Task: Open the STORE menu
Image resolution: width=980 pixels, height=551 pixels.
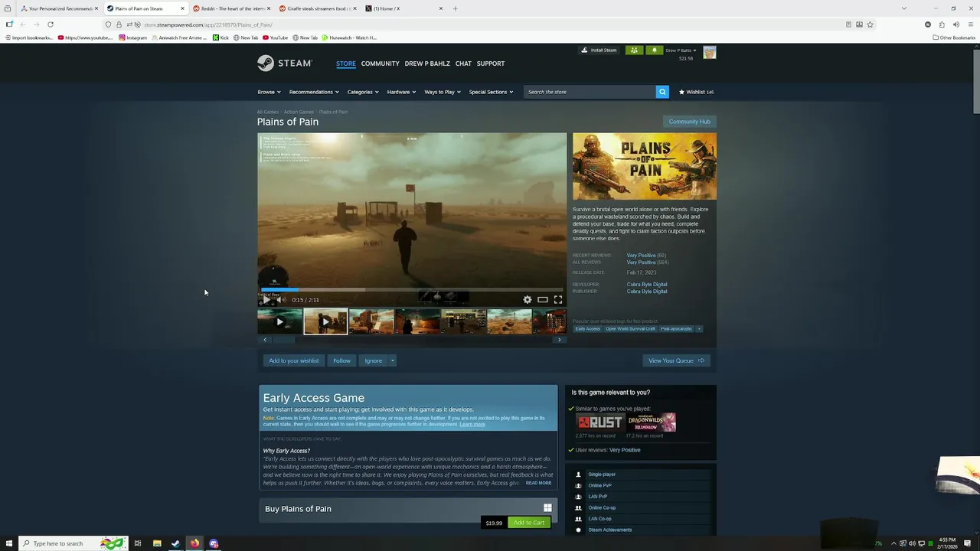Action: click(x=346, y=64)
